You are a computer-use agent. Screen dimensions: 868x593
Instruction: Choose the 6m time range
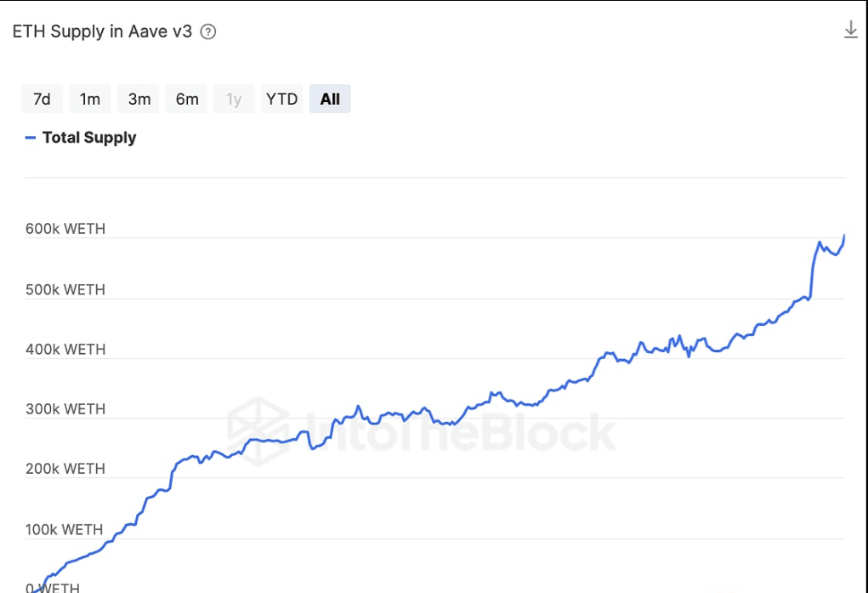(187, 100)
